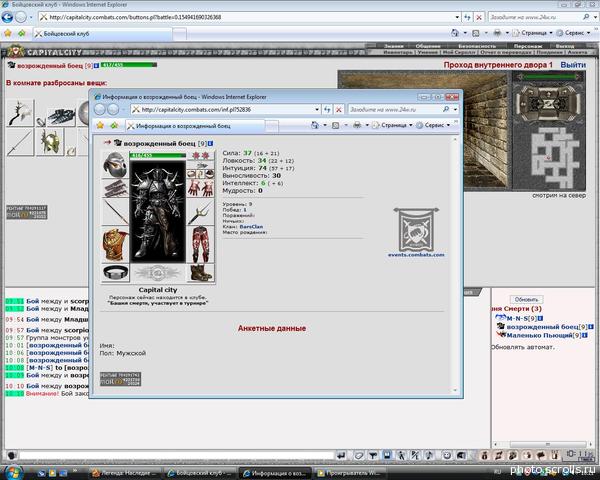The image size is (600, 480).
Task: Click the print icon in popup toolbar
Action: coord(357,125)
